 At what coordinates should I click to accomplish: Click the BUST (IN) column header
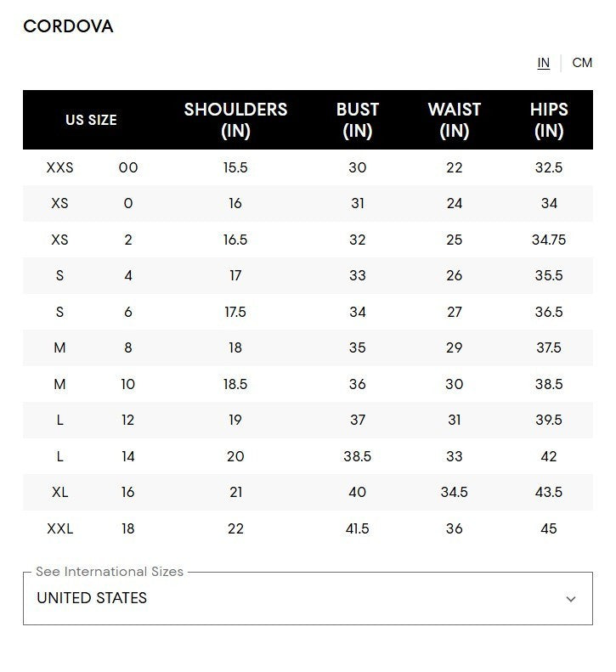coord(358,120)
